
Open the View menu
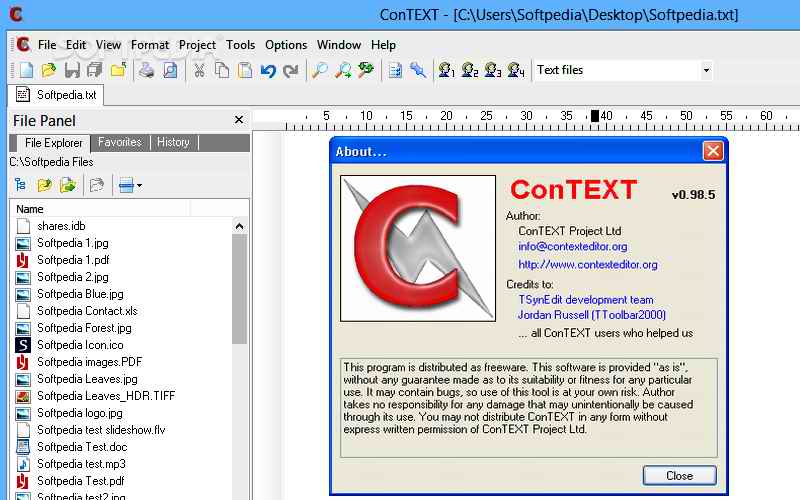point(108,45)
